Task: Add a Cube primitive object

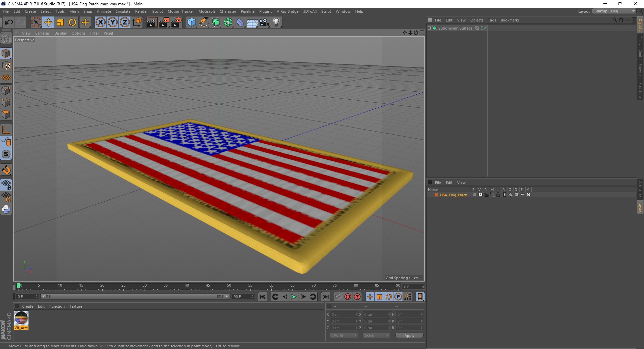Action: coord(192,22)
